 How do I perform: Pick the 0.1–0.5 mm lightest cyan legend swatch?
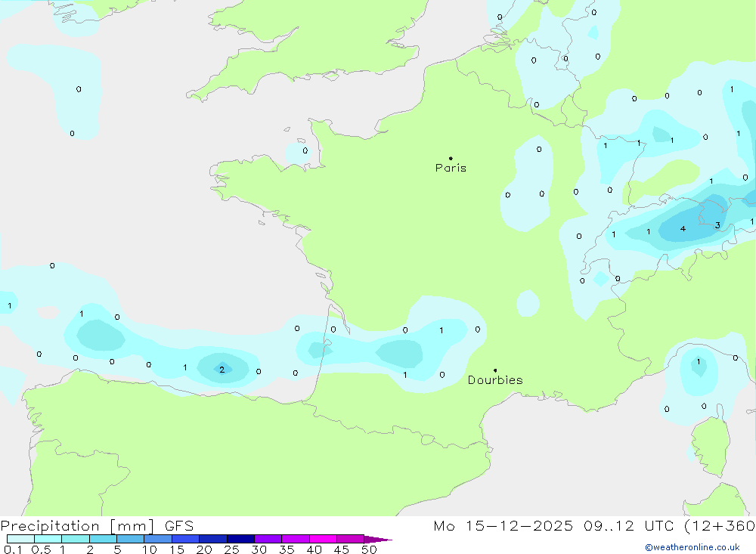[20, 539]
